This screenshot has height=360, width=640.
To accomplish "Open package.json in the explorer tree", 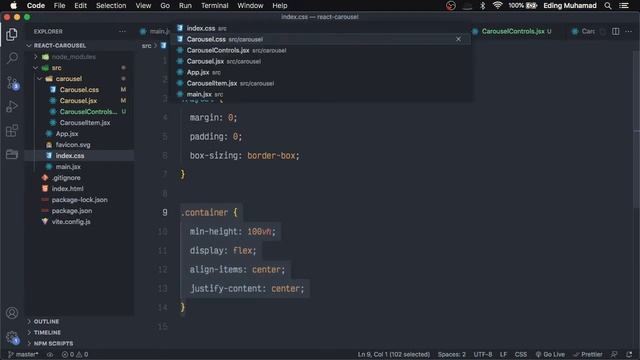I will pos(79,211).
